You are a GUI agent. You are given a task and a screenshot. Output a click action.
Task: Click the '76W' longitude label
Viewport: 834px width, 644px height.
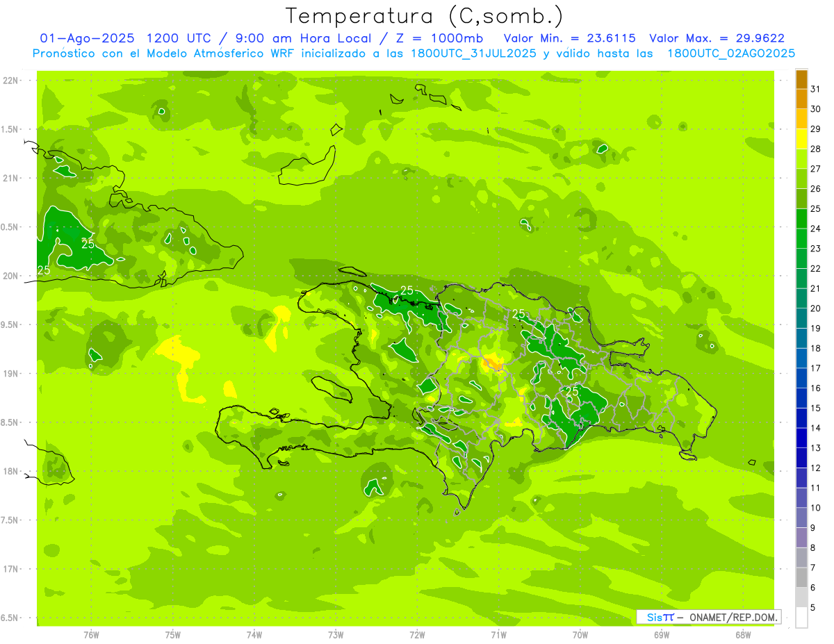tap(91, 634)
